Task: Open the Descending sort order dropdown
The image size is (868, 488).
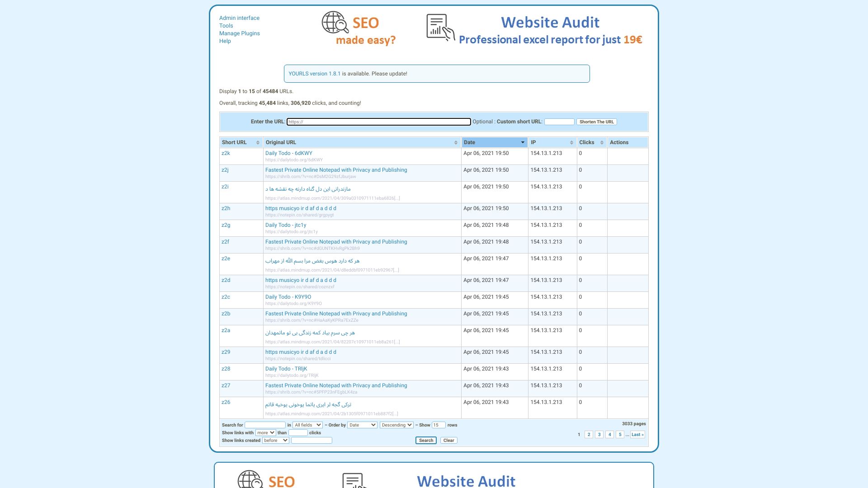Action: click(396, 425)
